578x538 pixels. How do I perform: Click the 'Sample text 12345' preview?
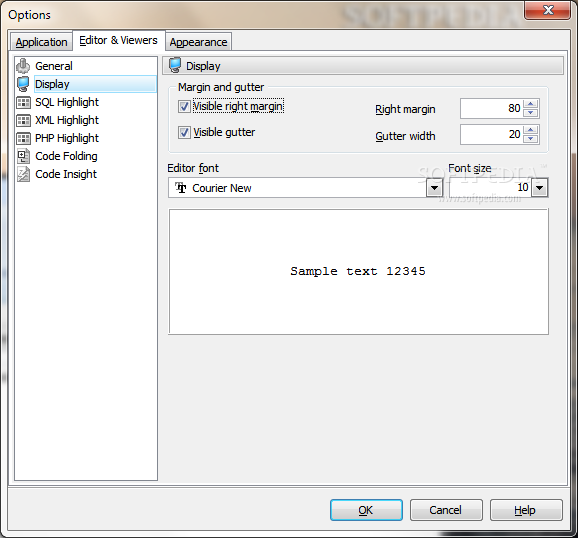tap(358, 271)
